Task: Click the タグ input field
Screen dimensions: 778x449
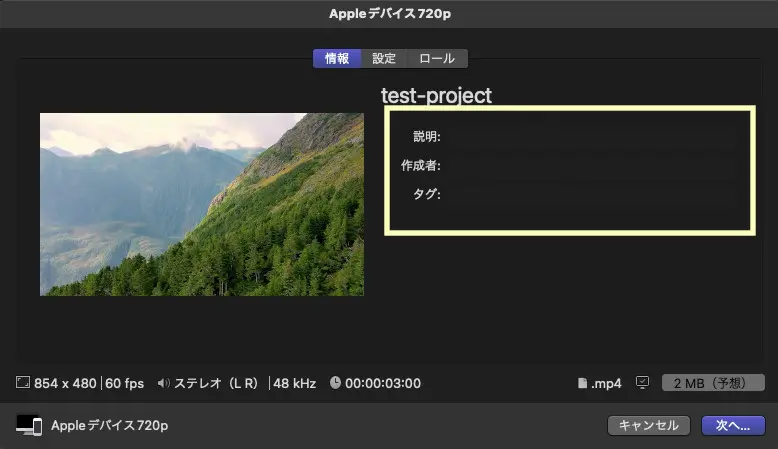Action: tap(595, 194)
